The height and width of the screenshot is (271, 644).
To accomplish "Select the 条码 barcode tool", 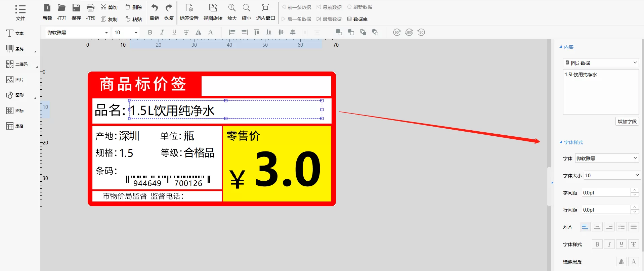I will (15, 49).
